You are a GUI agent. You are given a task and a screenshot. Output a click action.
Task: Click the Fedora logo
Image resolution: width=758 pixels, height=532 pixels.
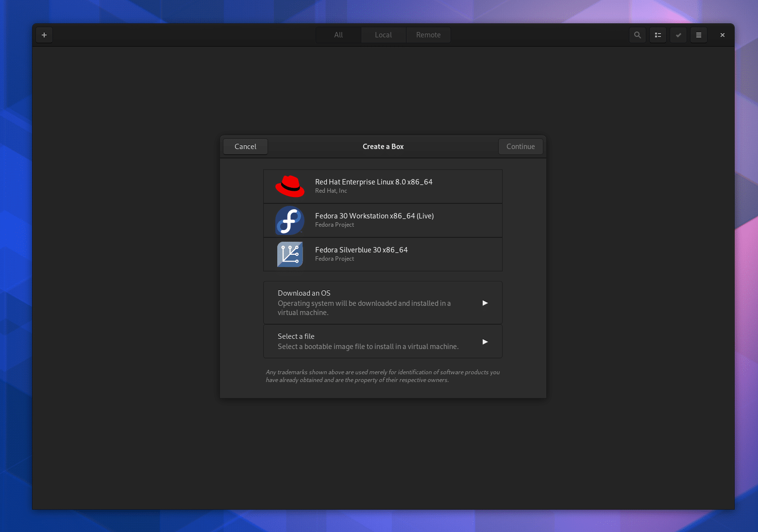click(x=290, y=220)
